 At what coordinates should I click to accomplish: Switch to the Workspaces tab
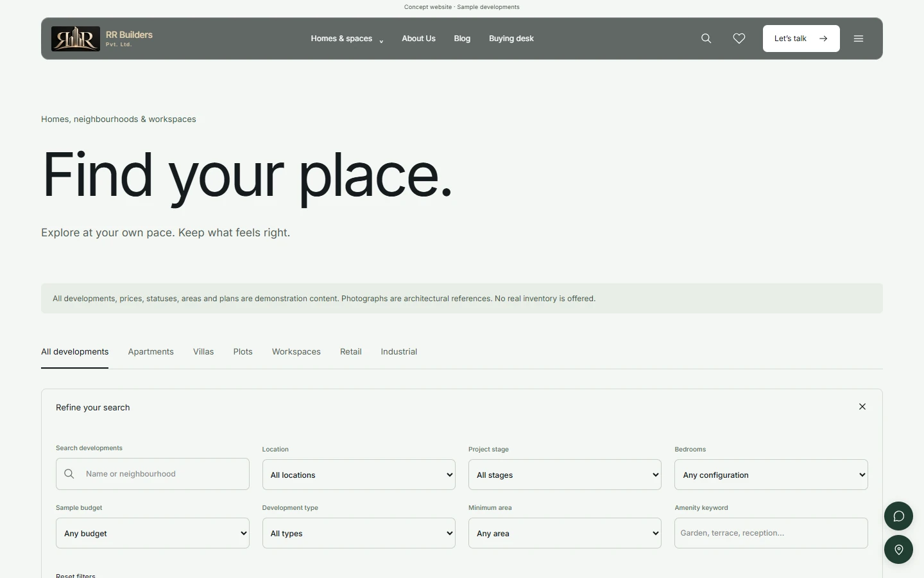[x=296, y=351]
